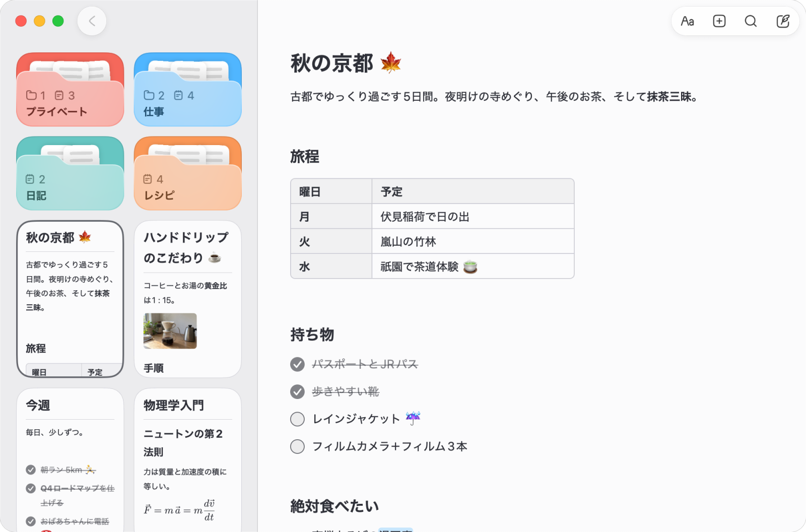The width and height of the screenshot is (806, 532).
Task: Click table cell 伏見稲荷で日の出
Action: coord(473,217)
